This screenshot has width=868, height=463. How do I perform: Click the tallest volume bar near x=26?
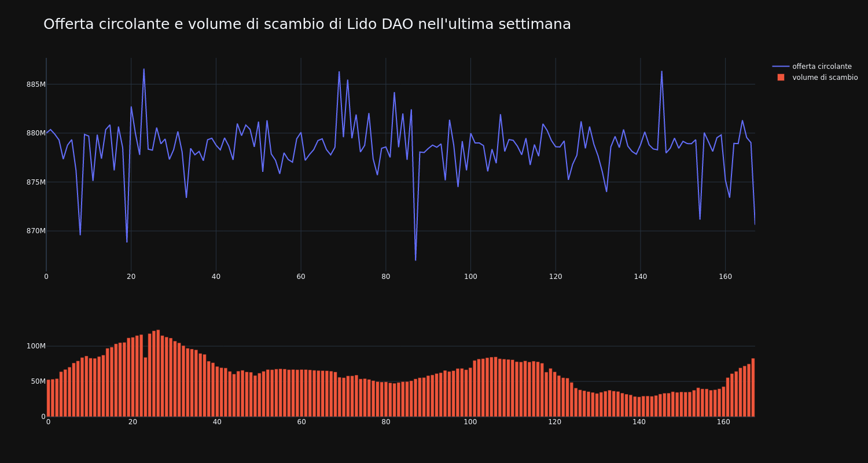158,373
